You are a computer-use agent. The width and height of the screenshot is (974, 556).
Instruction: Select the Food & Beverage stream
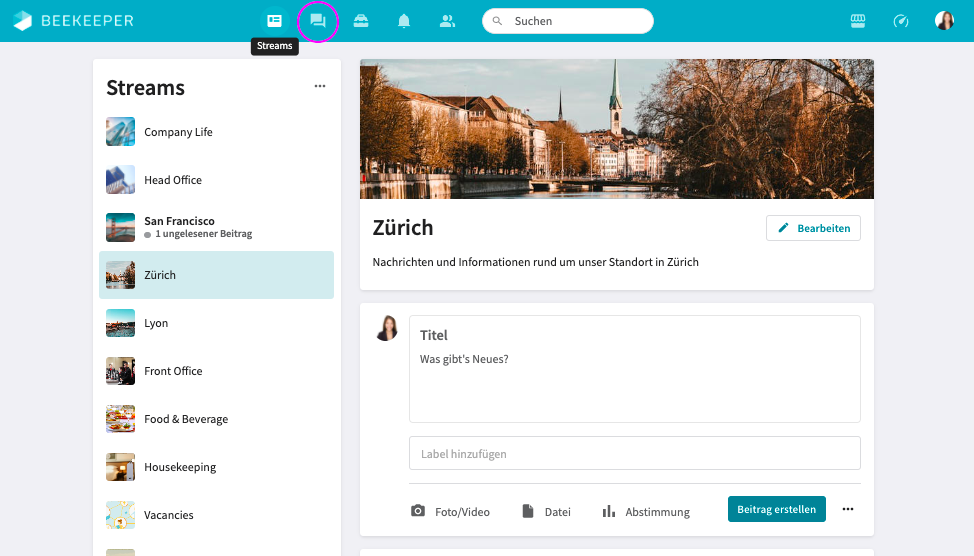point(216,419)
